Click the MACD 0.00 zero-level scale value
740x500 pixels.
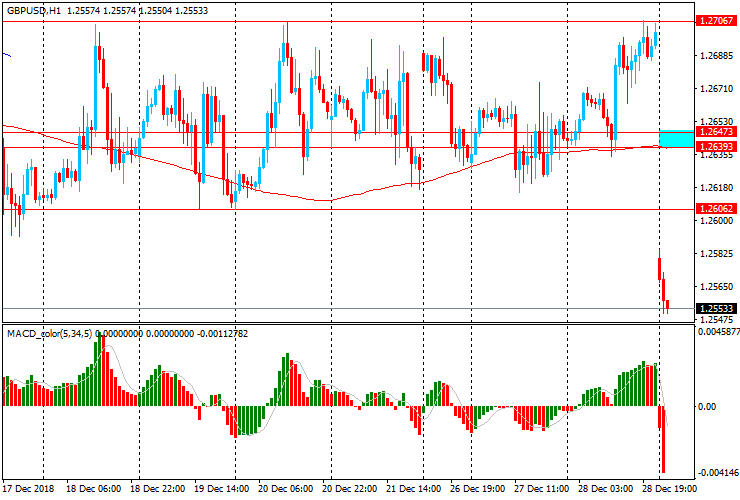(707, 407)
